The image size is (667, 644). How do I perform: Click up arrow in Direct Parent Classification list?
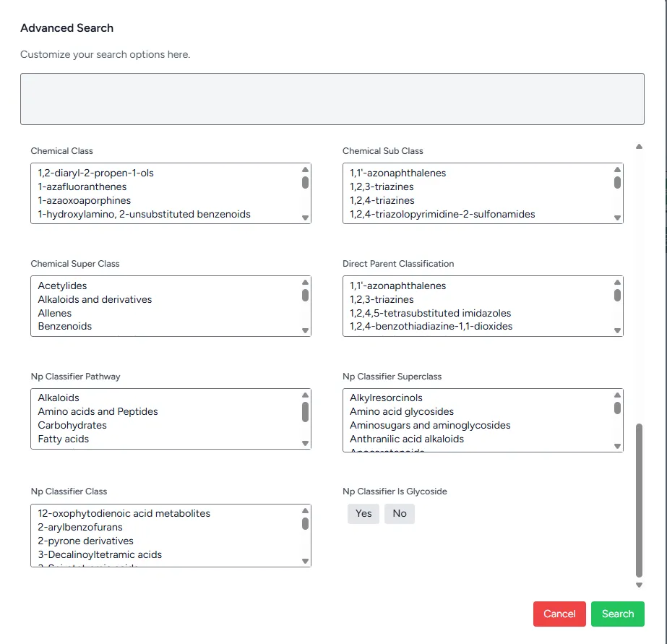617,282
